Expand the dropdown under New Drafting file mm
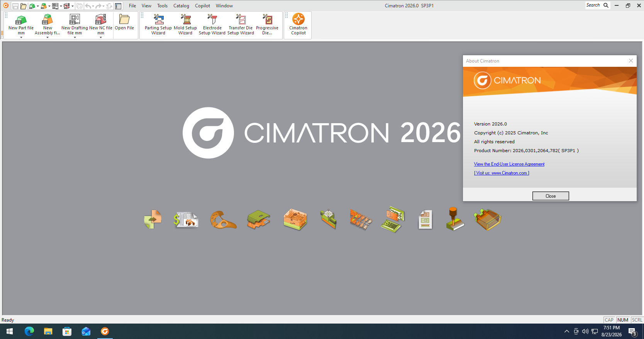Image resolution: width=644 pixels, height=339 pixels. [75, 37]
